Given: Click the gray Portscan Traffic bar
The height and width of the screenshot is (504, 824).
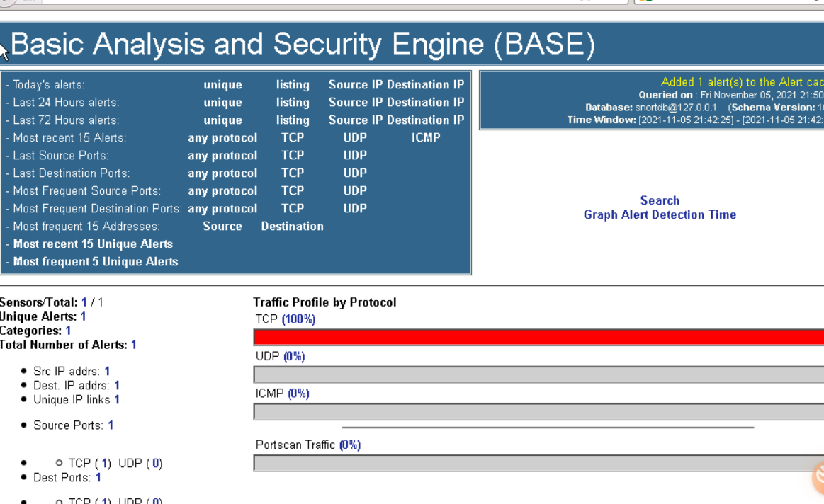Looking at the screenshot, I should tap(538, 463).
